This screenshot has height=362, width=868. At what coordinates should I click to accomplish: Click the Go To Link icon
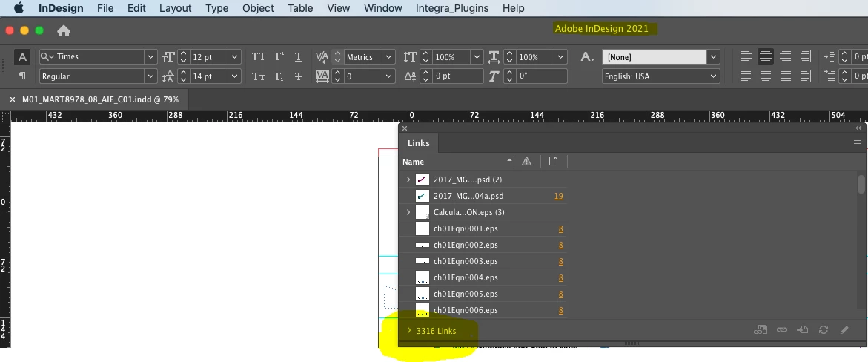pyautogui.click(x=803, y=330)
